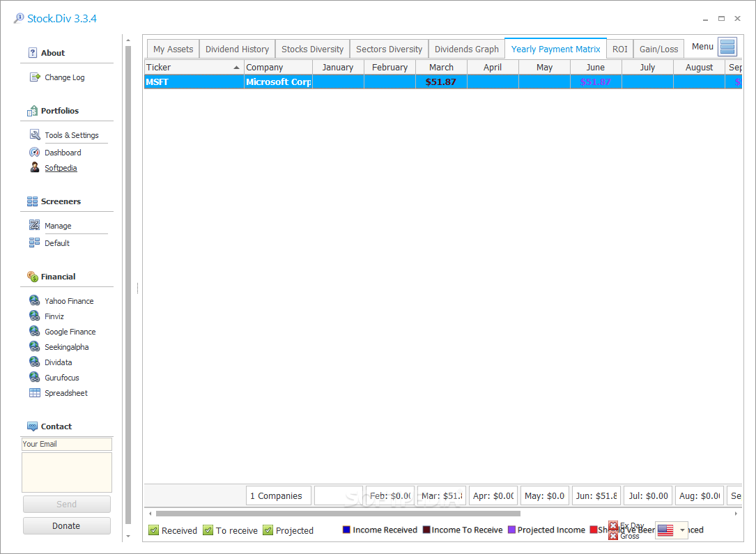Select the Softpedia portfolio user icon
The width and height of the screenshot is (756, 554).
35,167
